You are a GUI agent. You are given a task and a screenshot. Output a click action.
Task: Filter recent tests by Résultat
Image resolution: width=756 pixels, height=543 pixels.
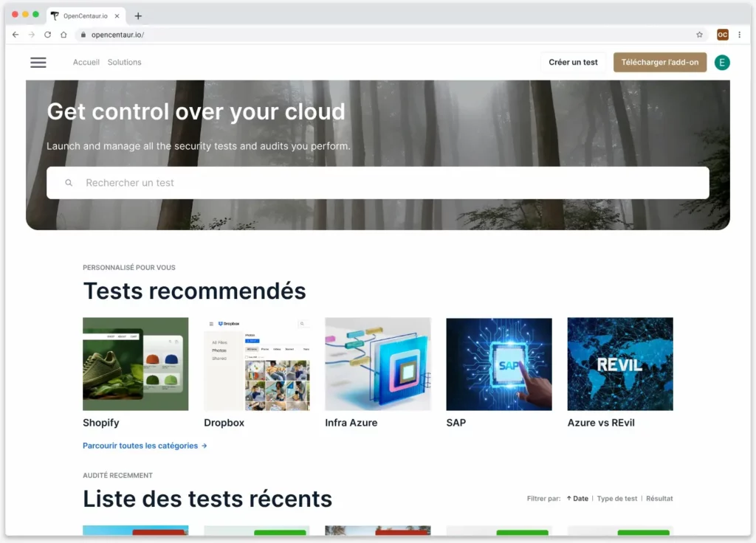coord(659,499)
